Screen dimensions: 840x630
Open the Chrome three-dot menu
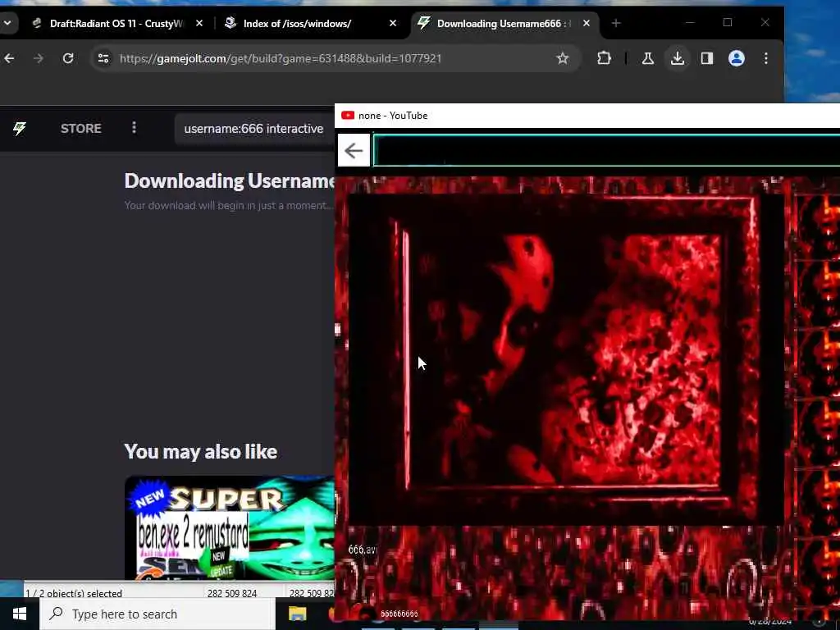click(766, 58)
